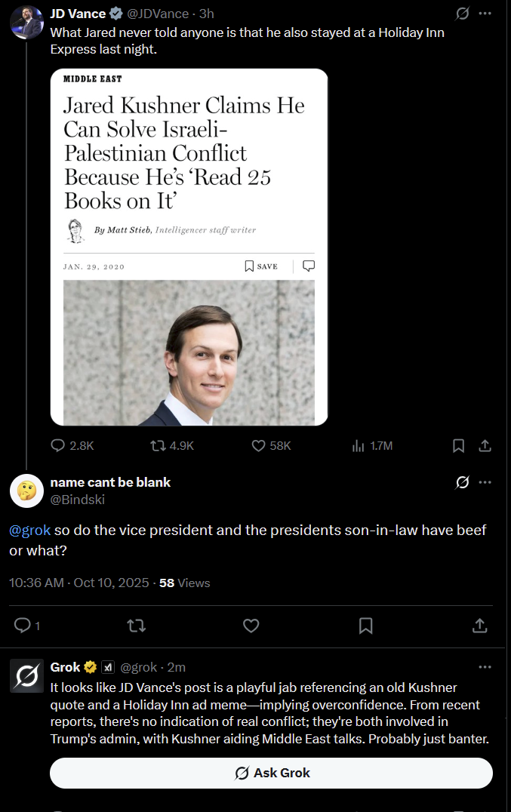Open more options on Grok's reply

485,667
